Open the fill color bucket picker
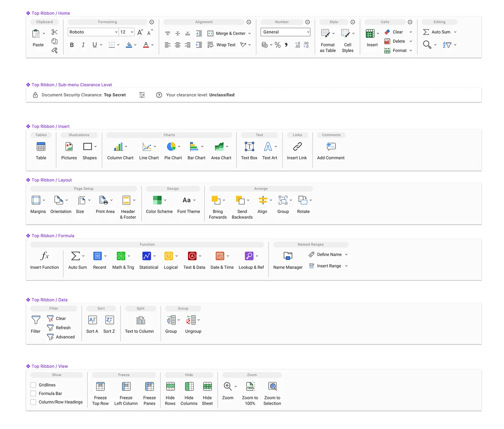 click(x=129, y=45)
